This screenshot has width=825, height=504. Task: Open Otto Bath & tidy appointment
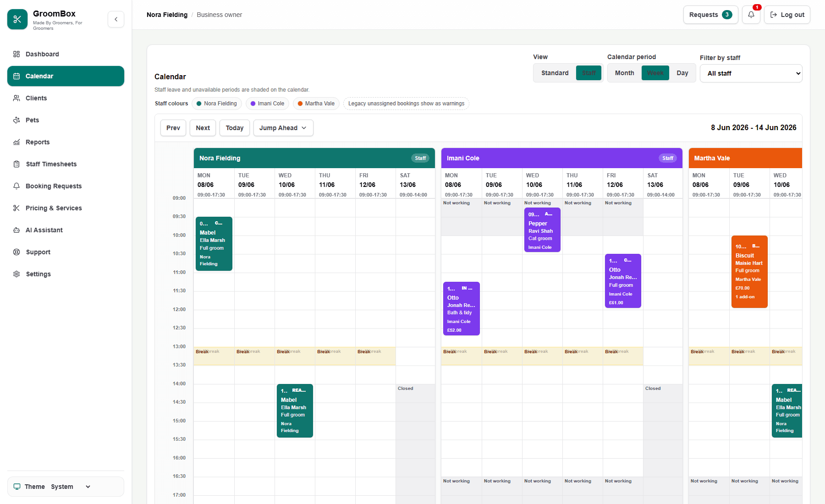pyautogui.click(x=462, y=309)
